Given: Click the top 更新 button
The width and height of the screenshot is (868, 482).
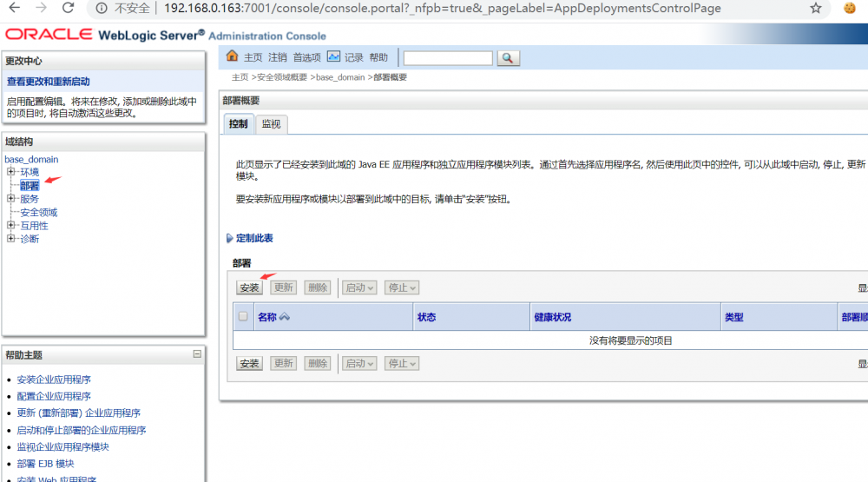Looking at the screenshot, I should click(284, 287).
